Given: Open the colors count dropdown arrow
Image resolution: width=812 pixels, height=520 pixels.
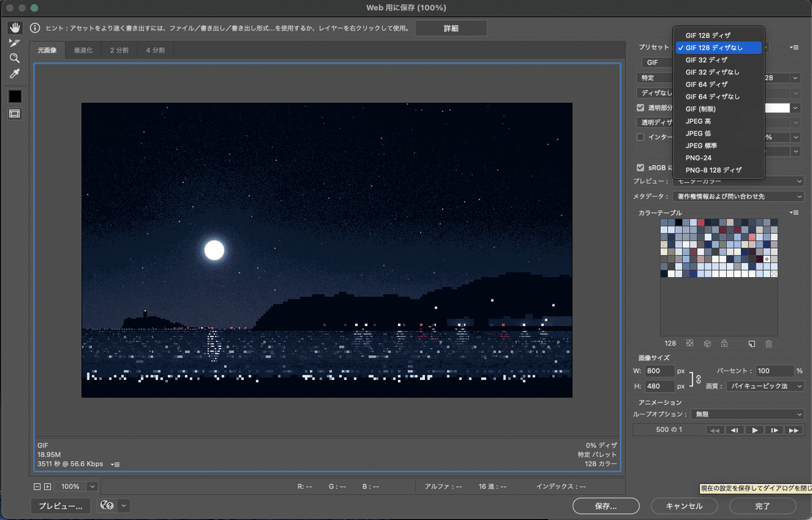Looking at the screenshot, I should [x=796, y=78].
